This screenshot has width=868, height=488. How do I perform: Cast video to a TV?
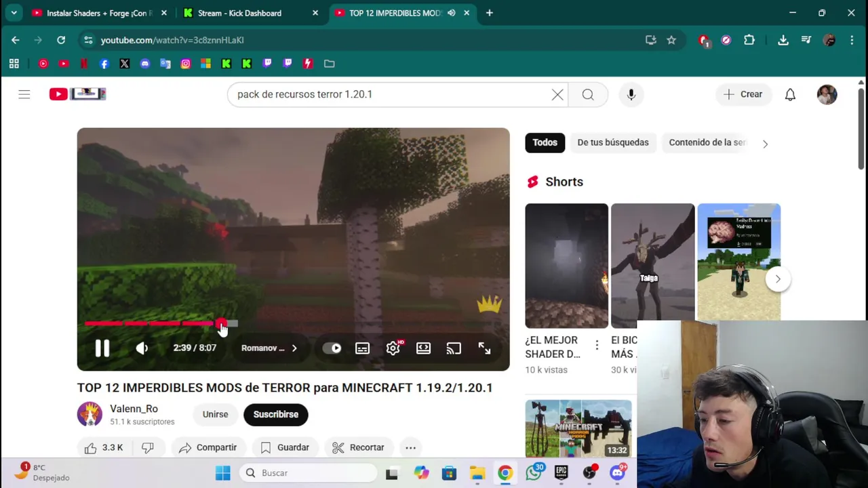point(454,348)
